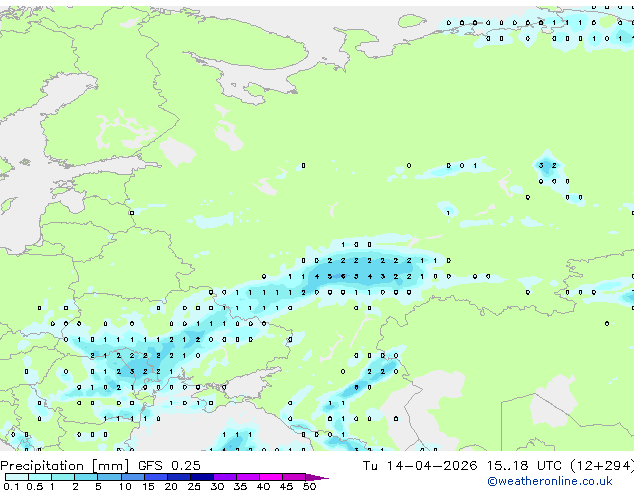Click the 'Tu 14-04-2026' date text
Screen dimensions: 634x490
pos(420,466)
